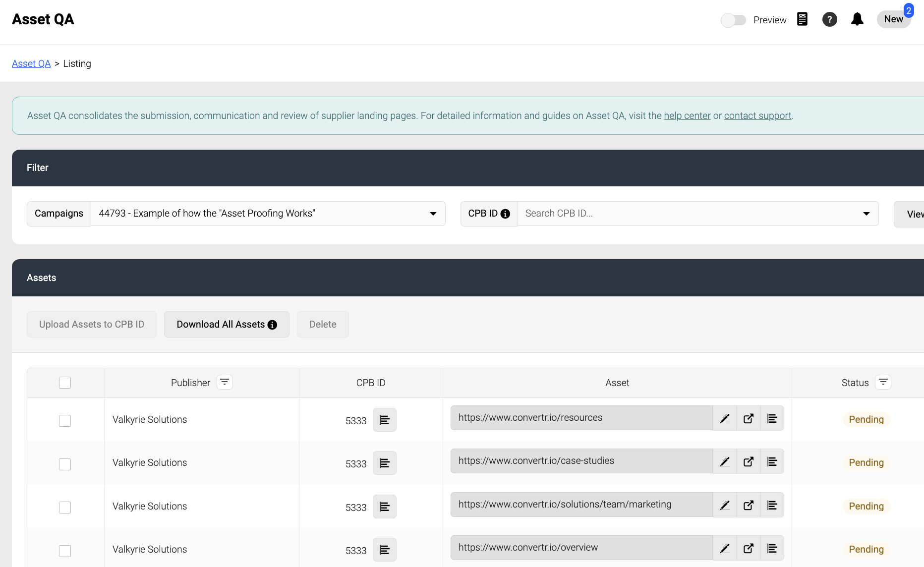924x567 pixels.
Task: Open CPB ID details icon in overview row
Action: pyautogui.click(x=385, y=550)
